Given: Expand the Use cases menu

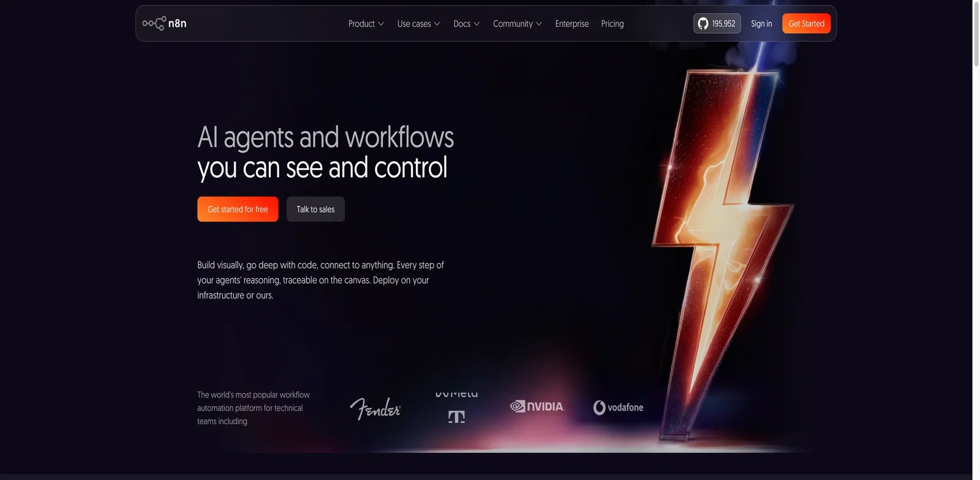Looking at the screenshot, I should (418, 24).
